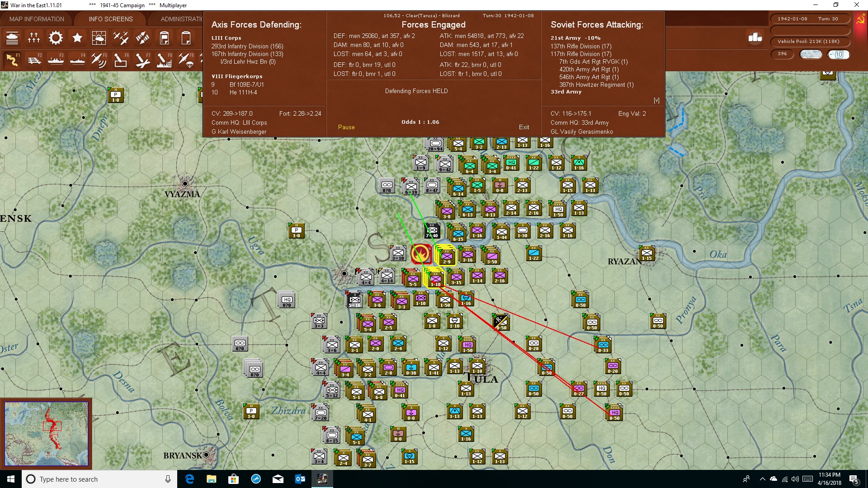Select the red Soviet battle marker counter
The image size is (868, 488).
click(x=421, y=254)
